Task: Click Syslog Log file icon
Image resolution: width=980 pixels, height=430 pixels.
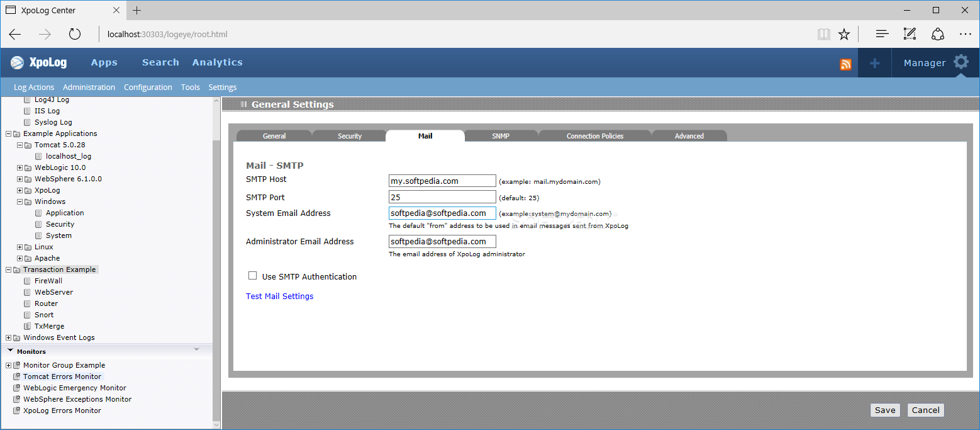Action: pyautogui.click(x=27, y=122)
